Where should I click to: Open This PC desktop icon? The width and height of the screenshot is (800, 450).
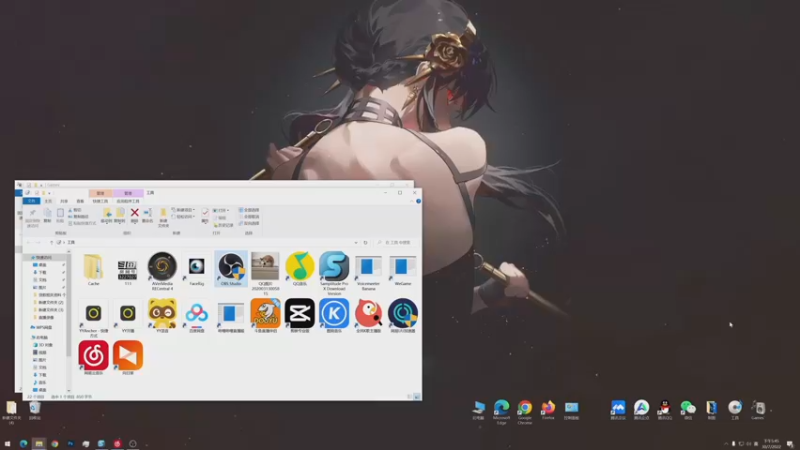[x=478, y=410]
